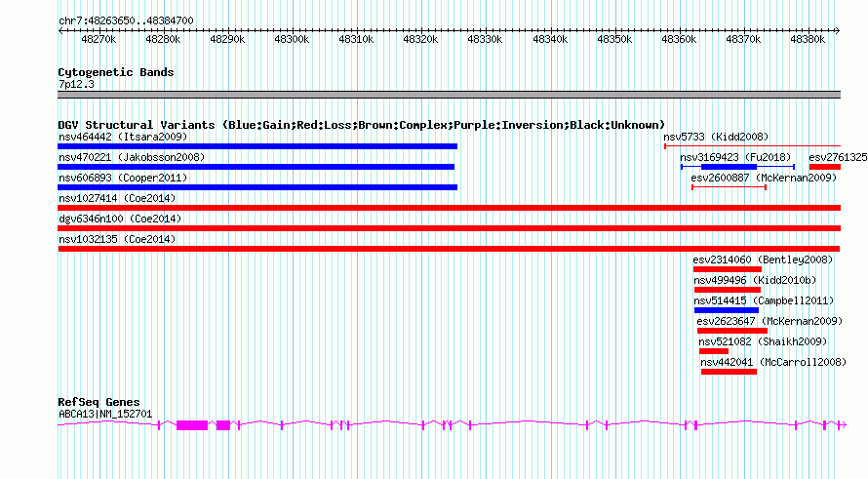Select the nsv3169423 (Fu2018) blue feature

coord(738,167)
